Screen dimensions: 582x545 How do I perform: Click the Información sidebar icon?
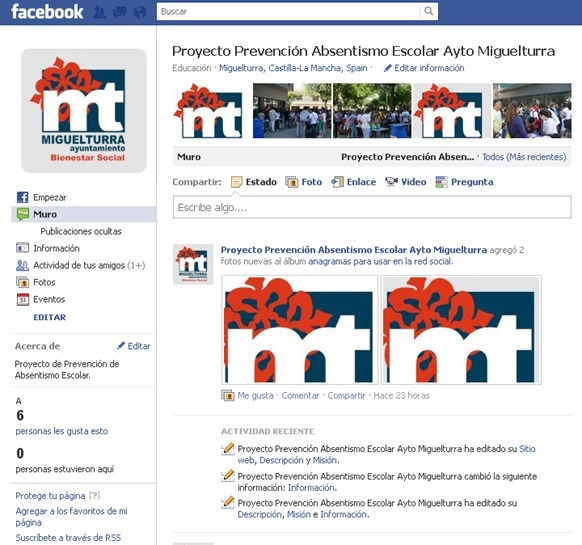[x=22, y=248]
